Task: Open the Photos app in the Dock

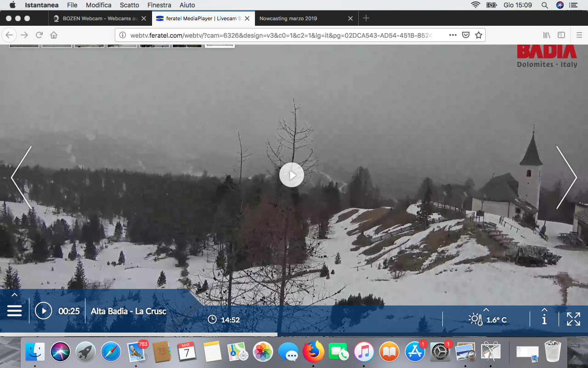Action: [263, 352]
